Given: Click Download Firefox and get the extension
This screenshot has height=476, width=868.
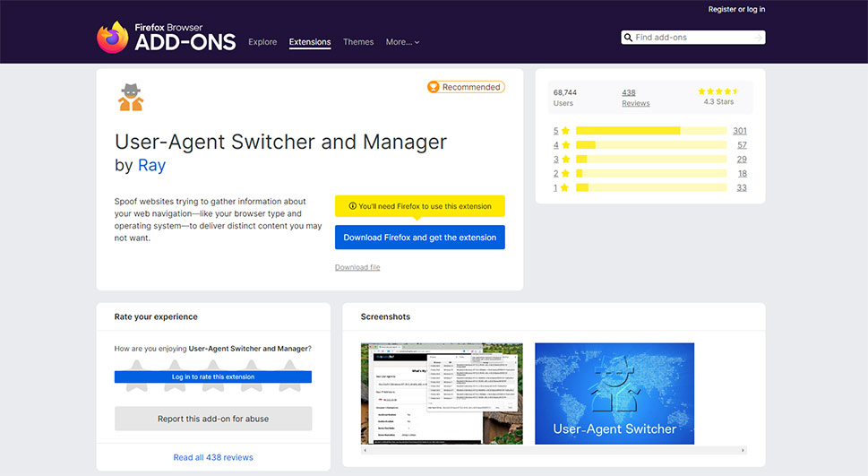Looking at the screenshot, I should 419,238.
